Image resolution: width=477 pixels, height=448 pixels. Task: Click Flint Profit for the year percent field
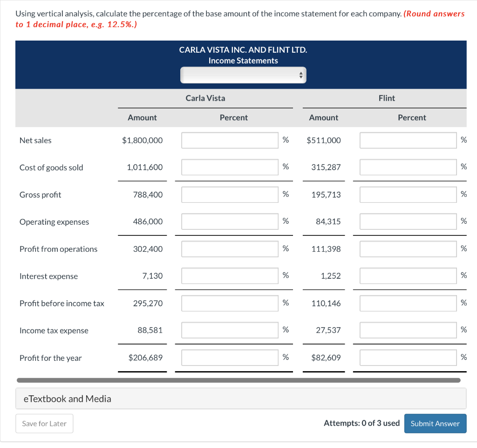pyautogui.click(x=408, y=358)
